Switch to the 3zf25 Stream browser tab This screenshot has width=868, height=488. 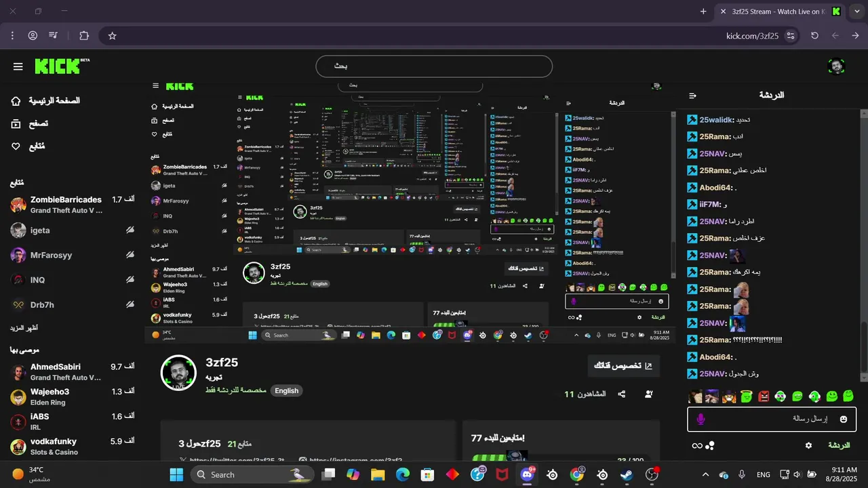click(x=780, y=12)
